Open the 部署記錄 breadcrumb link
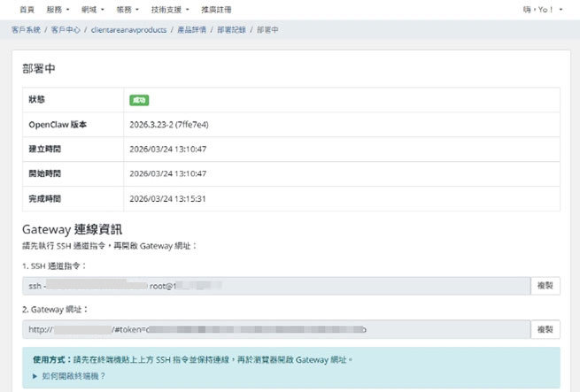Image resolution: width=580 pixels, height=392 pixels. 231,29
